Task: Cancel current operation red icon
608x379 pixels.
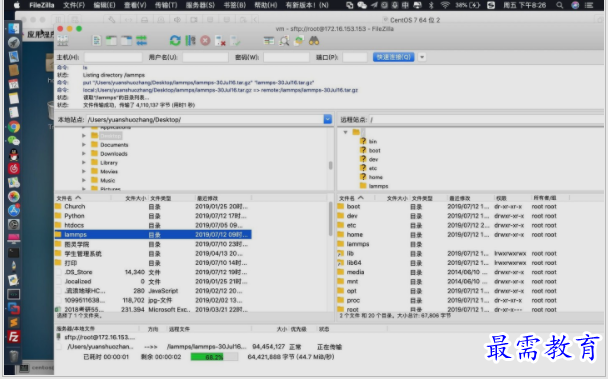Action: click(205, 41)
